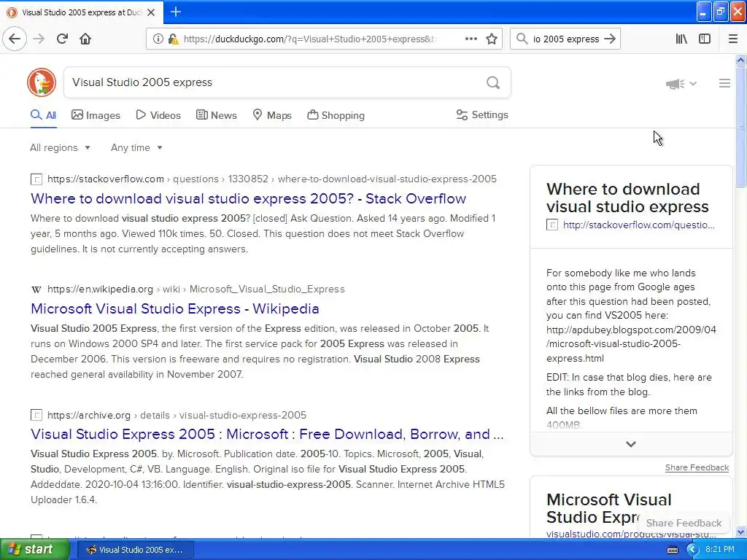Bookmark this page with the star
Image resolution: width=747 pixels, height=560 pixels.
[x=492, y=39]
